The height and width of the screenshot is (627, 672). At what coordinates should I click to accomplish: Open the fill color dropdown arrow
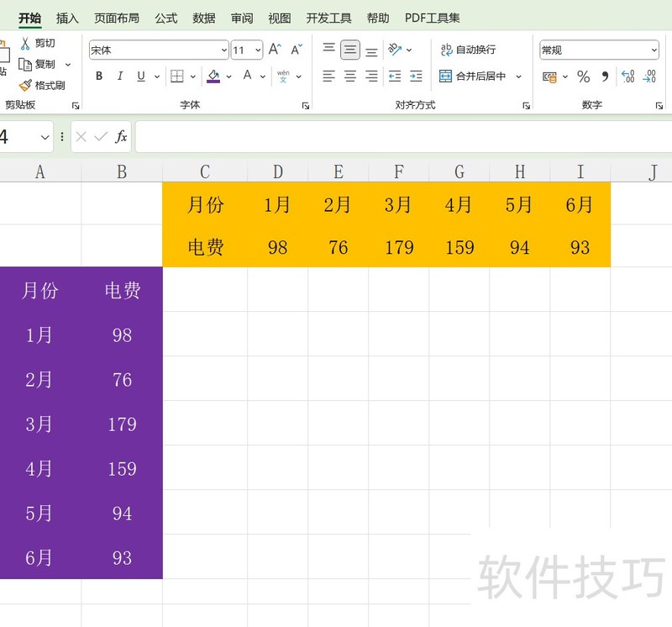pos(228,75)
